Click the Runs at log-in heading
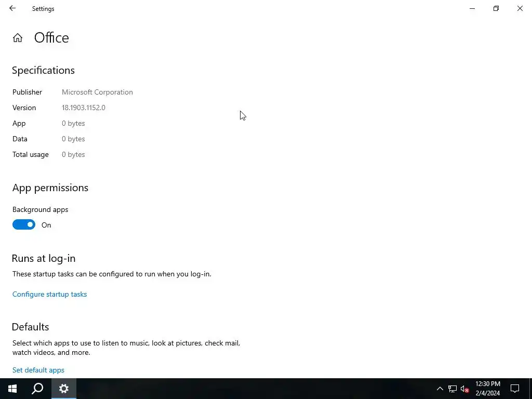The height and width of the screenshot is (399, 532). point(44,258)
